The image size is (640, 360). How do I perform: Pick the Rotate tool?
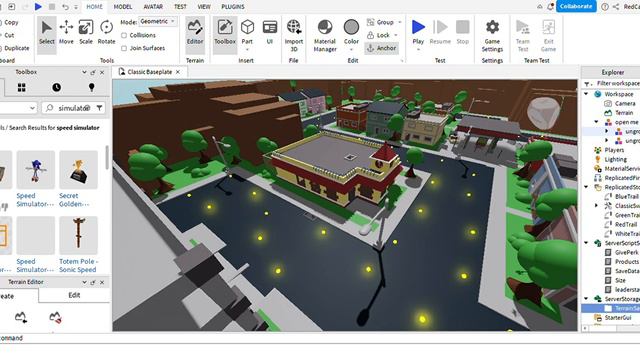(x=106, y=33)
